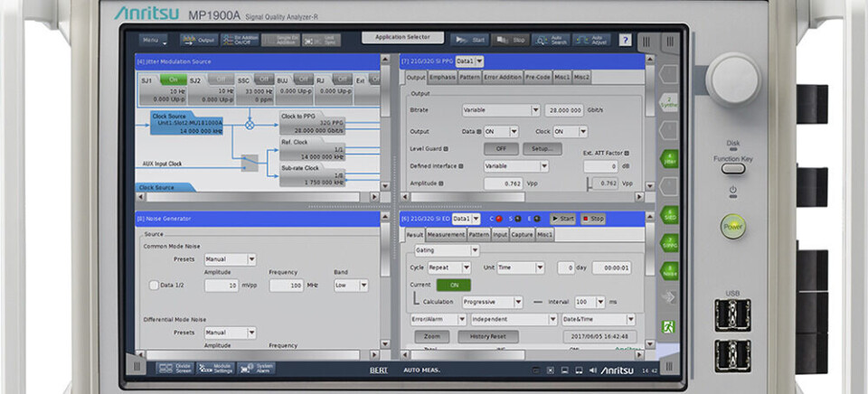Run Auto Search from the toolbar
The width and height of the screenshot is (868, 394).
click(x=551, y=40)
